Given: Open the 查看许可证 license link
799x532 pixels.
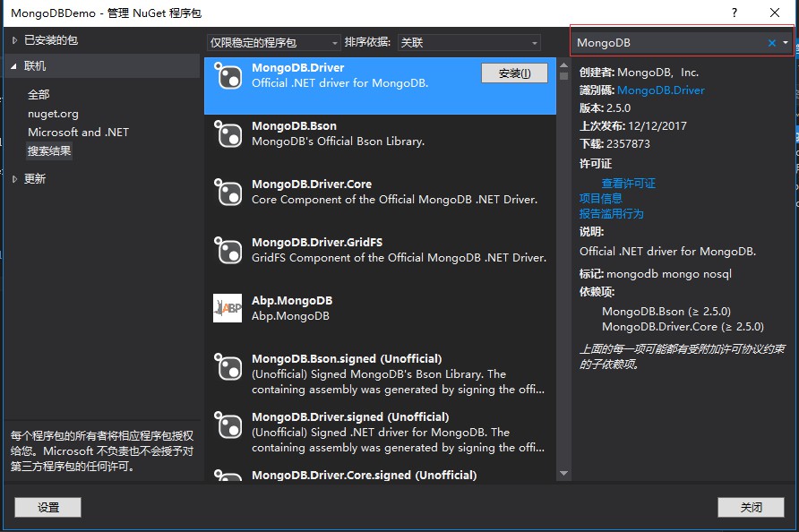Looking at the screenshot, I should point(628,184).
